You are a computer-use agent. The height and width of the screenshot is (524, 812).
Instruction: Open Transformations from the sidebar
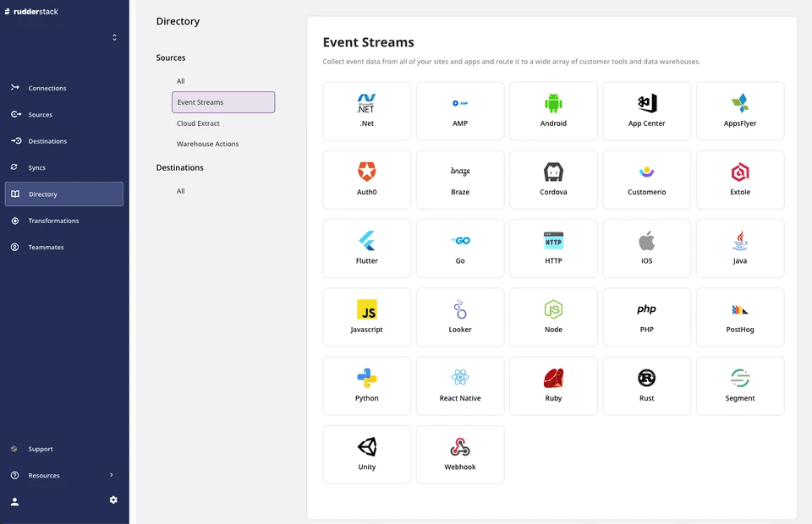pyautogui.click(x=53, y=221)
